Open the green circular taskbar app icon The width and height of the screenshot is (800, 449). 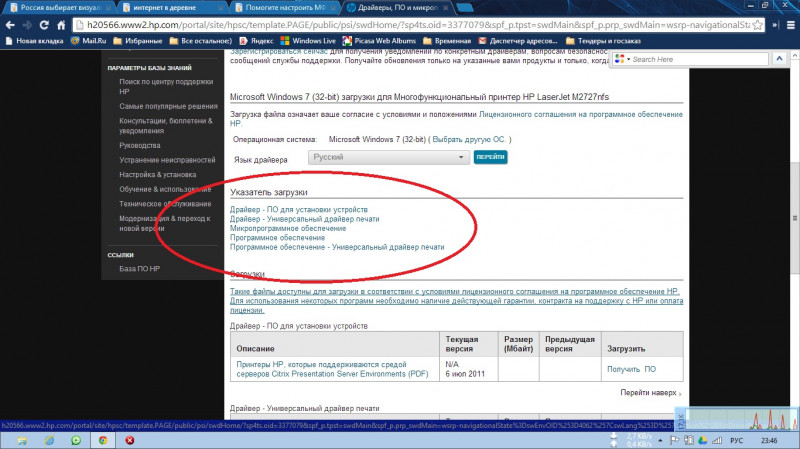76,440
